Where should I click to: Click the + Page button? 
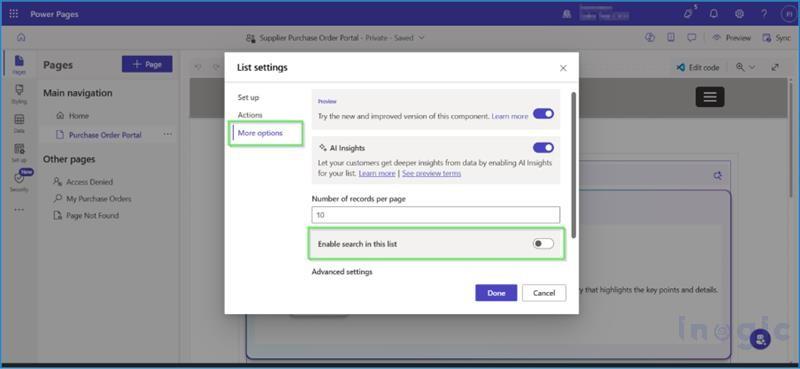(147, 64)
